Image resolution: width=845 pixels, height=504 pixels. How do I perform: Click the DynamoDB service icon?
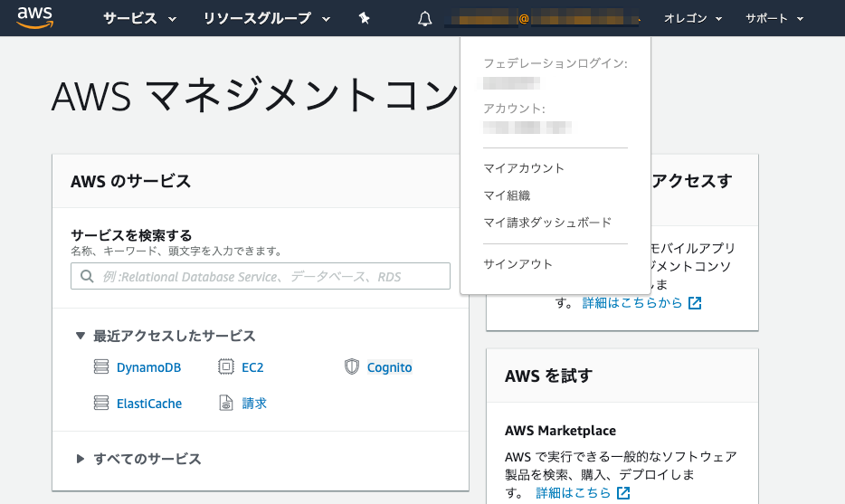click(101, 366)
